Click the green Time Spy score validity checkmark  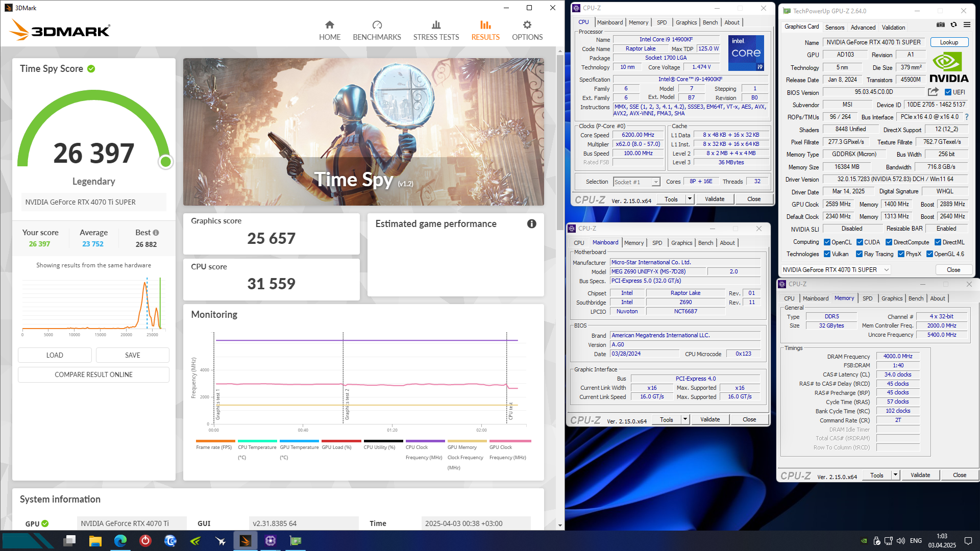coord(91,69)
